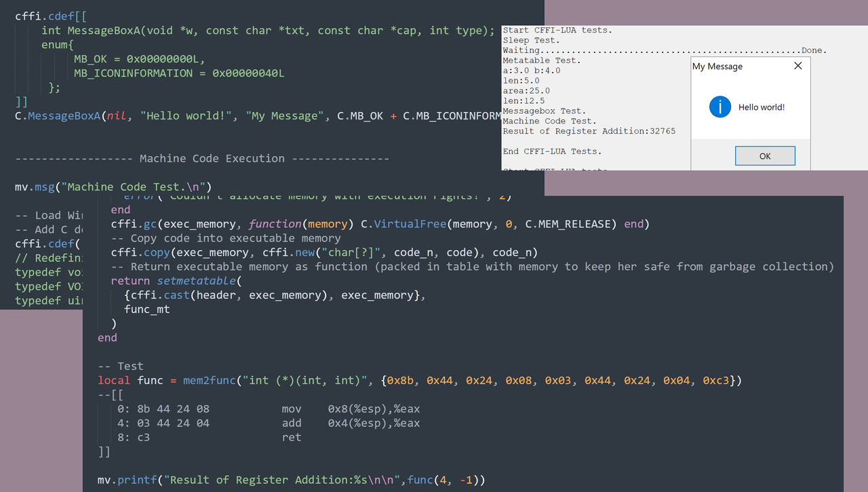Click the '-- Return executable memory as function' comment
Image resolution: width=868 pixels, height=492 pixels.
(x=473, y=267)
